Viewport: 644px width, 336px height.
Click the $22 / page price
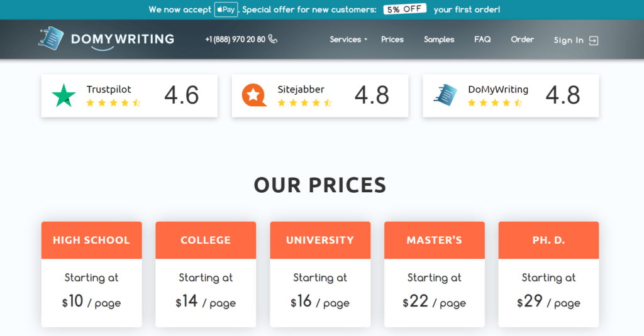pyautogui.click(x=435, y=302)
